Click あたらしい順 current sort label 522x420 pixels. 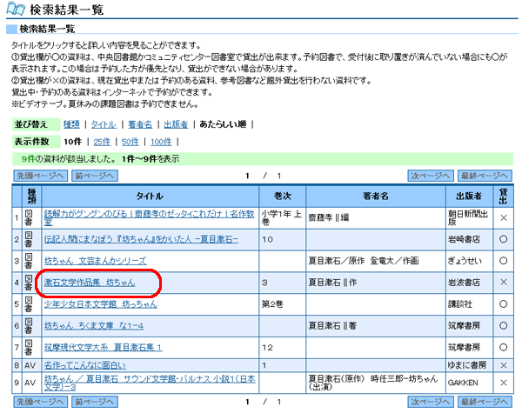point(223,124)
